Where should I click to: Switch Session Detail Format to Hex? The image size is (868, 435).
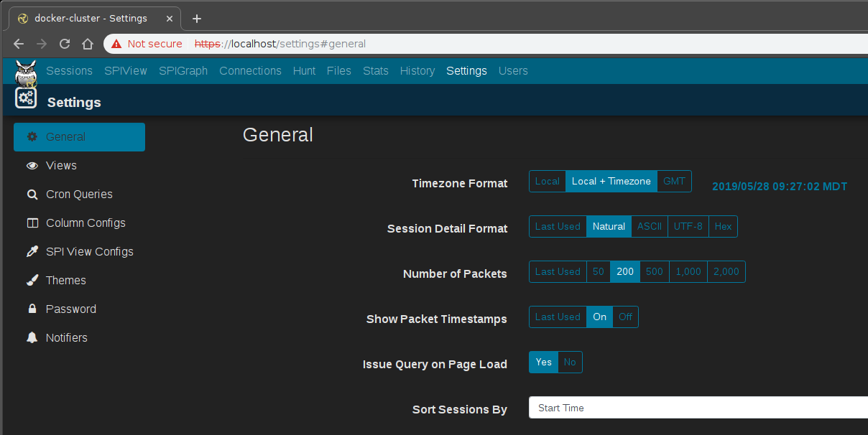click(723, 226)
